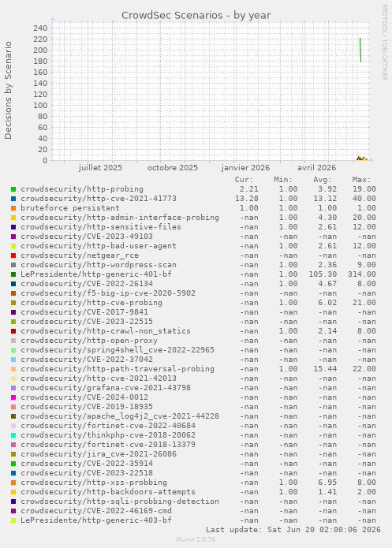Click the graph title 'CrowdSec Scenarios - by year'
The width and height of the screenshot is (392, 548).
196,16
